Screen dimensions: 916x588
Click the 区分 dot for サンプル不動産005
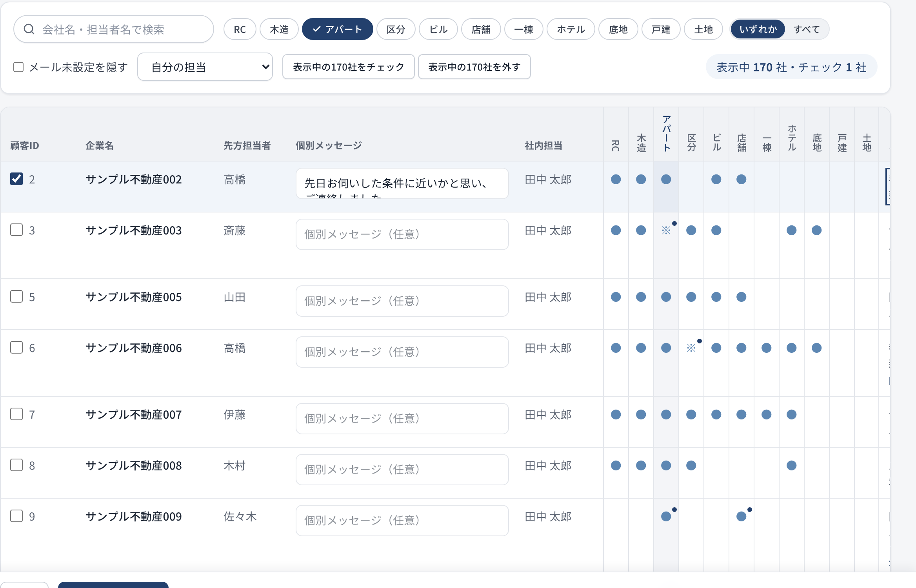pos(691,297)
